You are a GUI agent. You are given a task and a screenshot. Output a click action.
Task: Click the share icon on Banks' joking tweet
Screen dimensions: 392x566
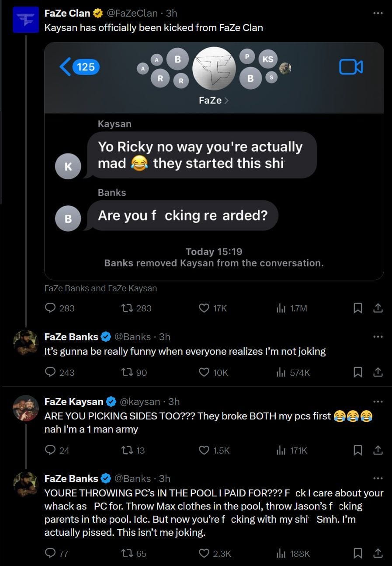coord(378,372)
